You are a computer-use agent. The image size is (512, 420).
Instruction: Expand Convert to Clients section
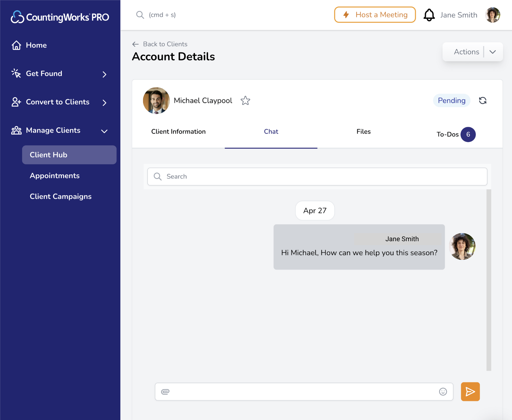[x=104, y=102]
